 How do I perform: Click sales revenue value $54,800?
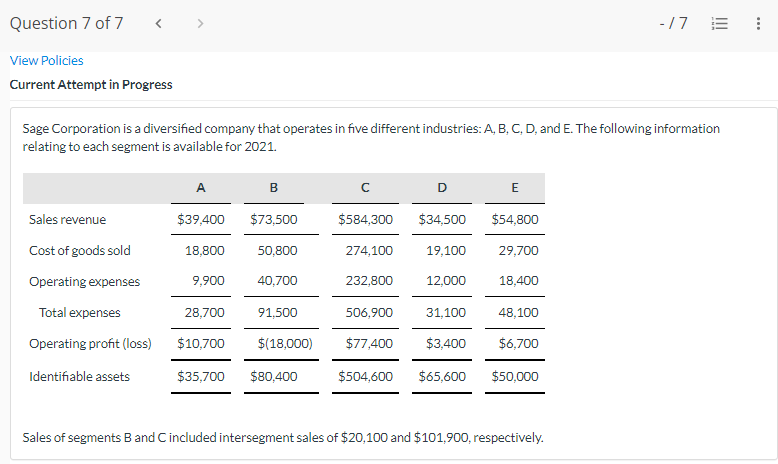[515, 219]
